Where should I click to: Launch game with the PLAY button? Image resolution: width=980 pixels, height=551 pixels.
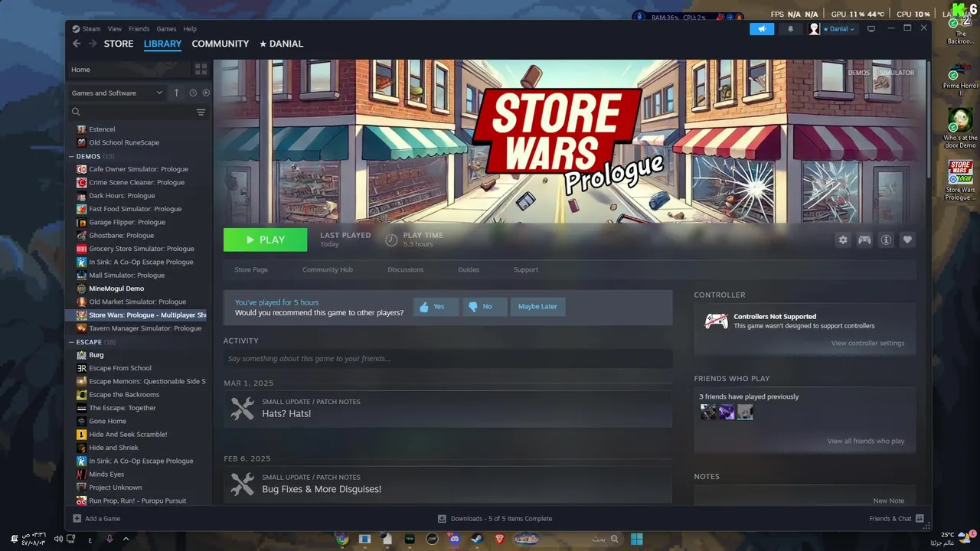pos(265,240)
